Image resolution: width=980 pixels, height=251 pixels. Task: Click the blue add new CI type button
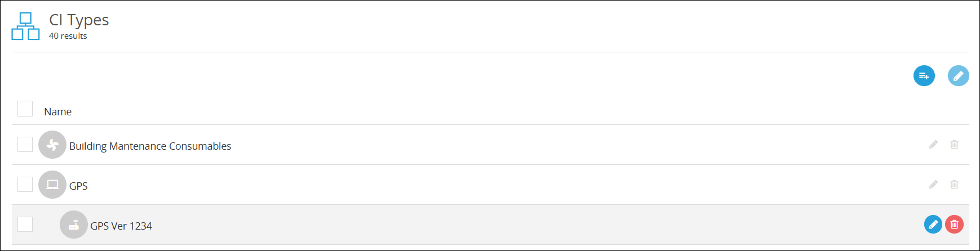pos(924,75)
